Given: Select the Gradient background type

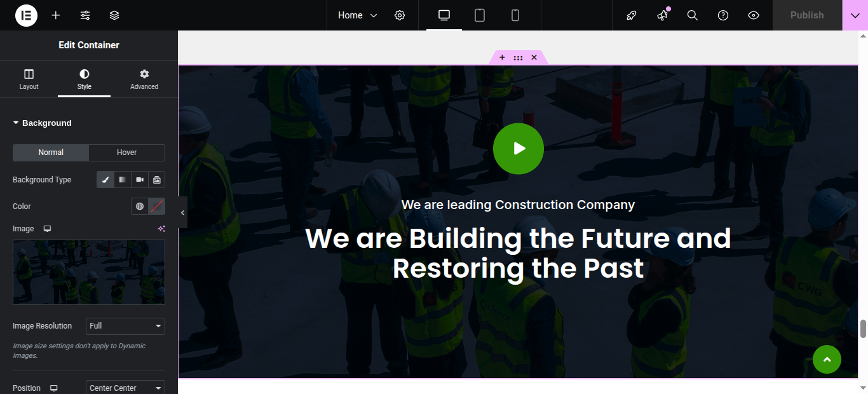Looking at the screenshot, I should [x=123, y=180].
